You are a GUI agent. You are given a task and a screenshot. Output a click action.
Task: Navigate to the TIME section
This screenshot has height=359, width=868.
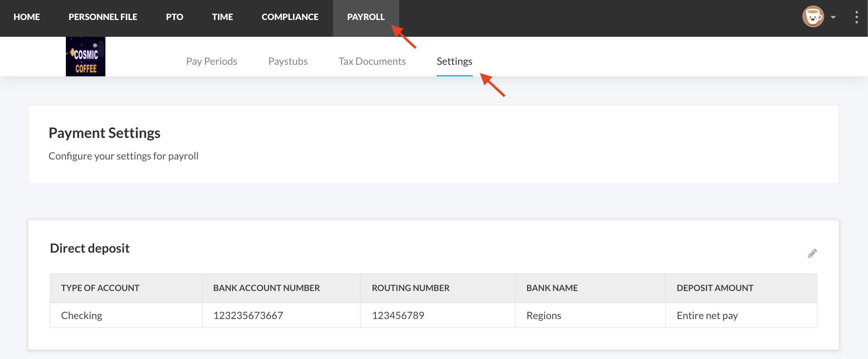[x=222, y=17]
